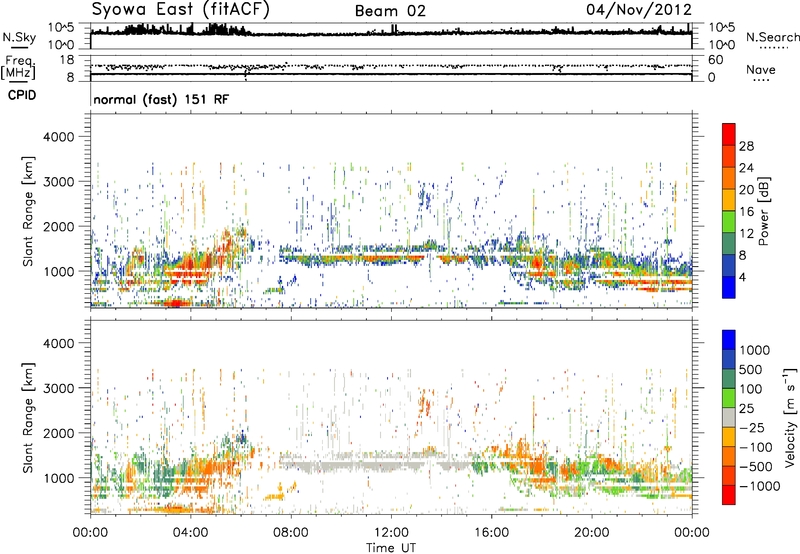Click the 'Velocity [m s-1]' axis title
Viewport: 800px width, 554px height.
pos(790,417)
